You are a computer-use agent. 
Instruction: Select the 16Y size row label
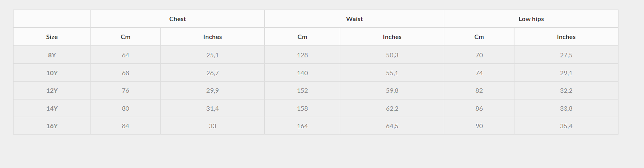[x=52, y=126]
